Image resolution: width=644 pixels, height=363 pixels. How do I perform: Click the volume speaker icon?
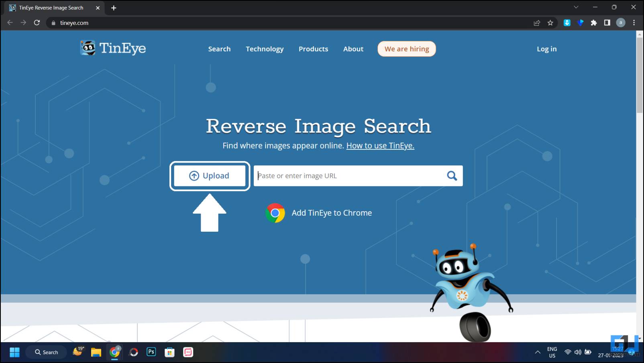click(578, 352)
